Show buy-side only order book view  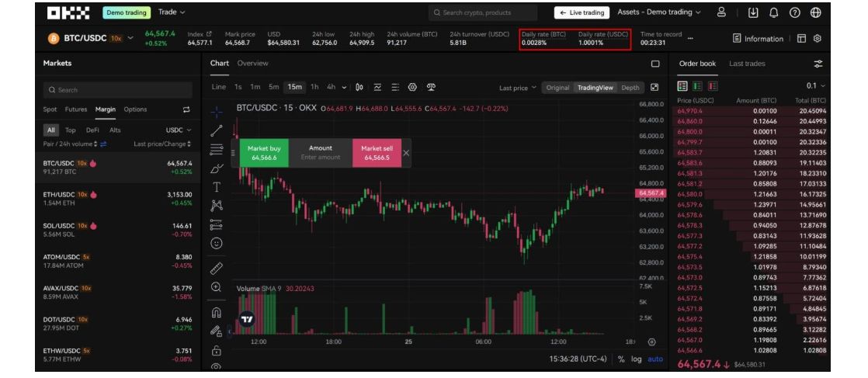pyautogui.click(x=697, y=86)
